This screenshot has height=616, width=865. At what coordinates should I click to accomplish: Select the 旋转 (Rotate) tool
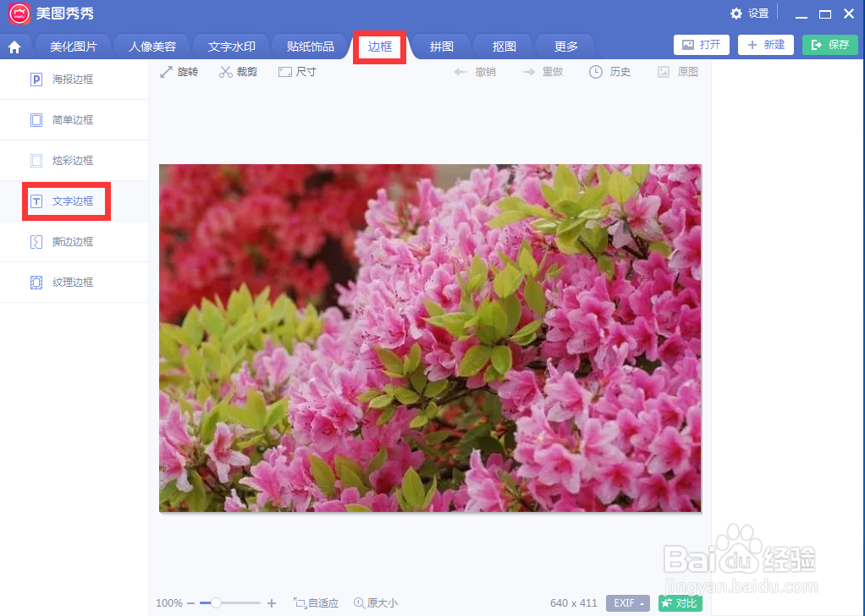(x=179, y=72)
